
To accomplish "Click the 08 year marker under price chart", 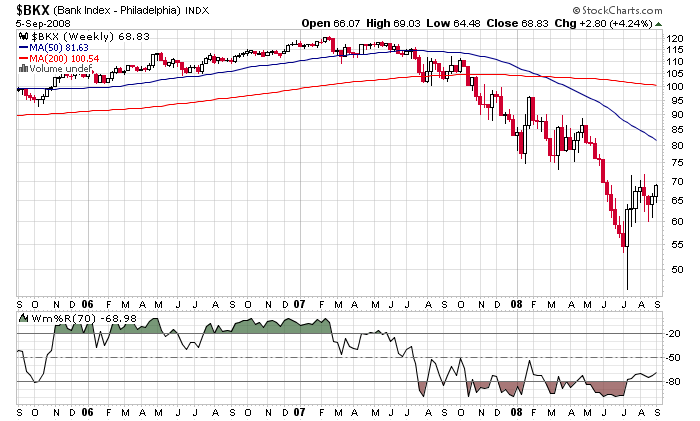I will click(x=516, y=304).
